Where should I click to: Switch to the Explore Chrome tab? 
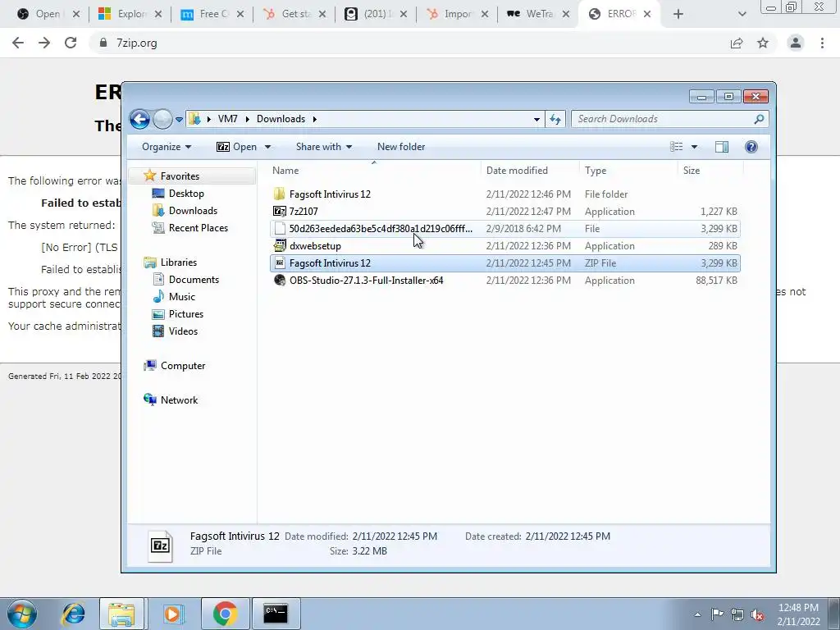click(130, 14)
